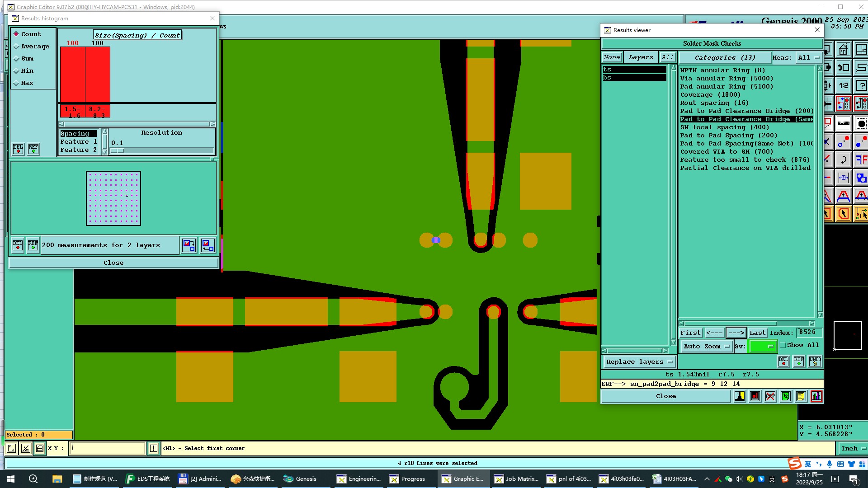This screenshot has height=488, width=868.
Task: Click the First result button
Action: click(x=690, y=333)
